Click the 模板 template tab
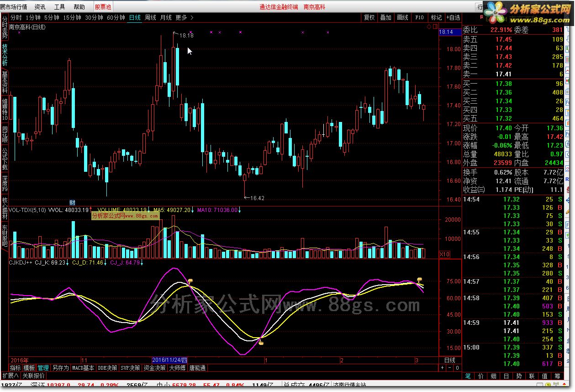Image resolution: width=575 pixels, height=392 pixels. (29, 368)
